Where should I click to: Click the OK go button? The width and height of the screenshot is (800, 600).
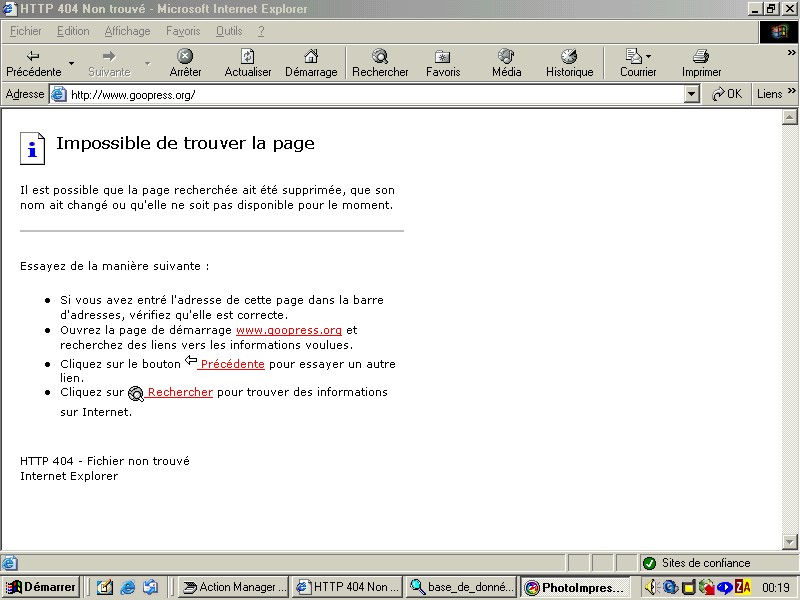click(x=727, y=94)
